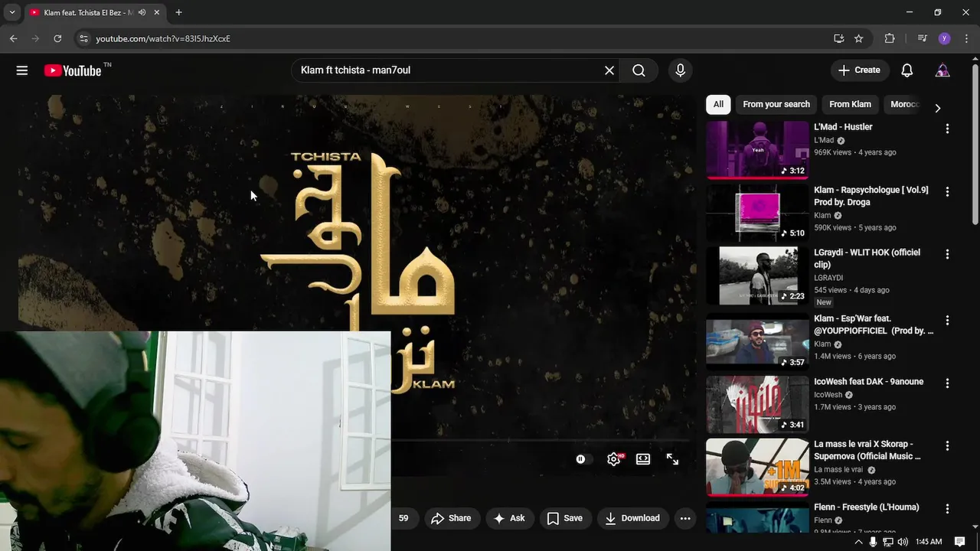
Task: Select the All filter chip
Action: click(718, 104)
